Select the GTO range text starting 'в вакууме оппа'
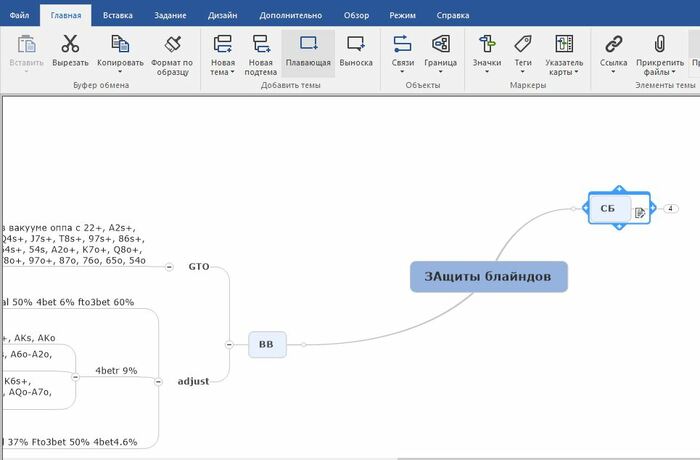The height and width of the screenshot is (460, 700). tap(73, 244)
